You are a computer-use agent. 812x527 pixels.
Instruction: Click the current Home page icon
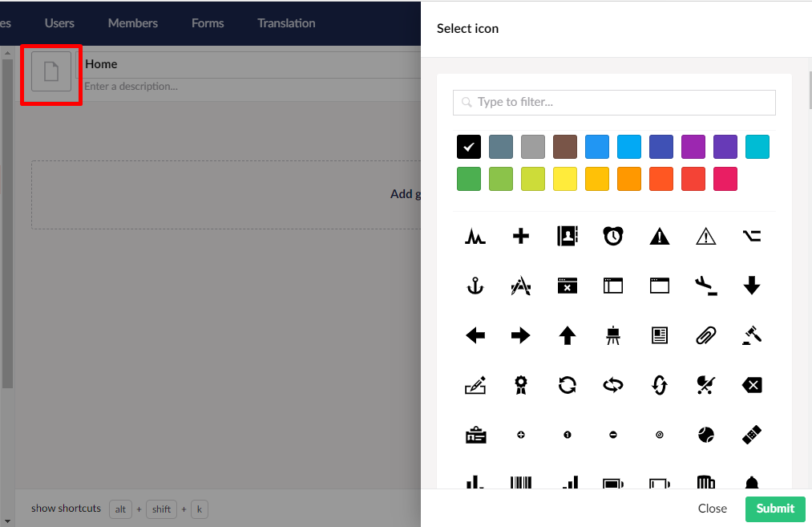click(x=50, y=73)
